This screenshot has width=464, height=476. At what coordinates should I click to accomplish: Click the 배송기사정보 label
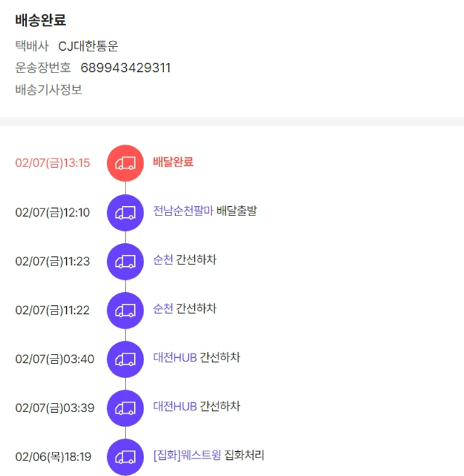48,90
